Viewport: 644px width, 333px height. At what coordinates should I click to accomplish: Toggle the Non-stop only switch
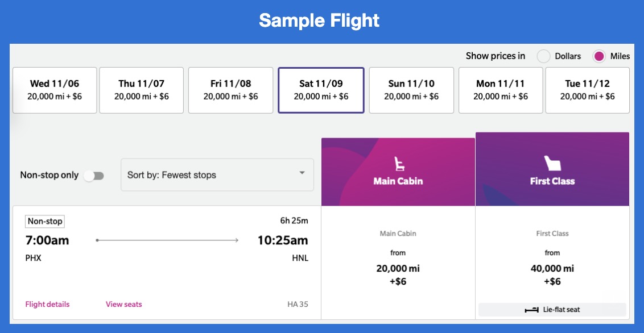[94, 176]
